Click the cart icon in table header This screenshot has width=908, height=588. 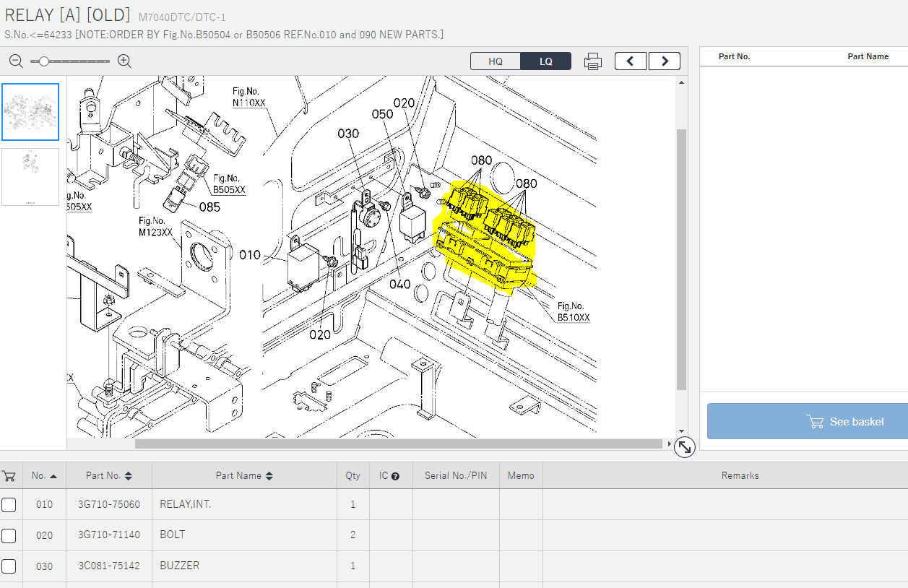click(x=9, y=475)
